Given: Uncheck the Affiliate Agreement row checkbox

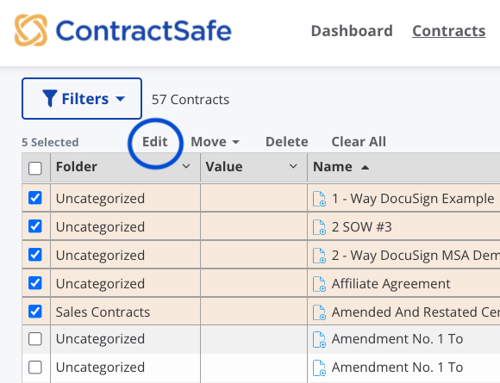Looking at the screenshot, I should (35, 283).
